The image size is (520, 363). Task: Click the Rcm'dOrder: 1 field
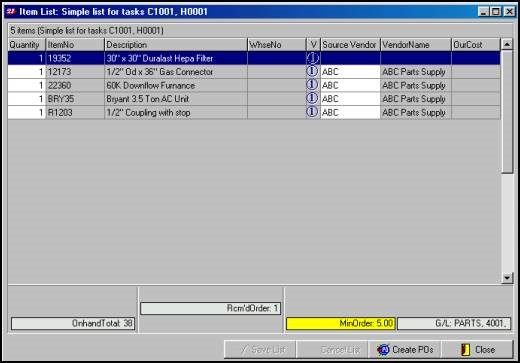coord(211,308)
